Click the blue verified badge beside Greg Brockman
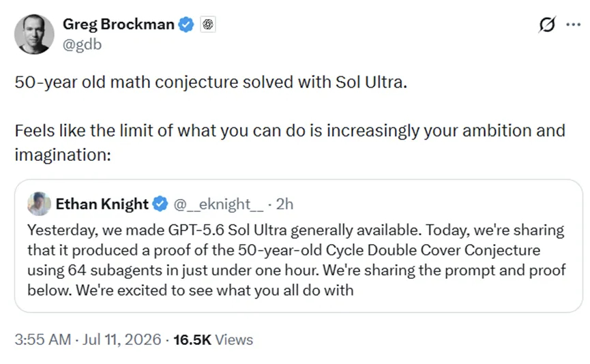Image resolution: width=590 pixels, height=364 pixels. click(186, 25)
